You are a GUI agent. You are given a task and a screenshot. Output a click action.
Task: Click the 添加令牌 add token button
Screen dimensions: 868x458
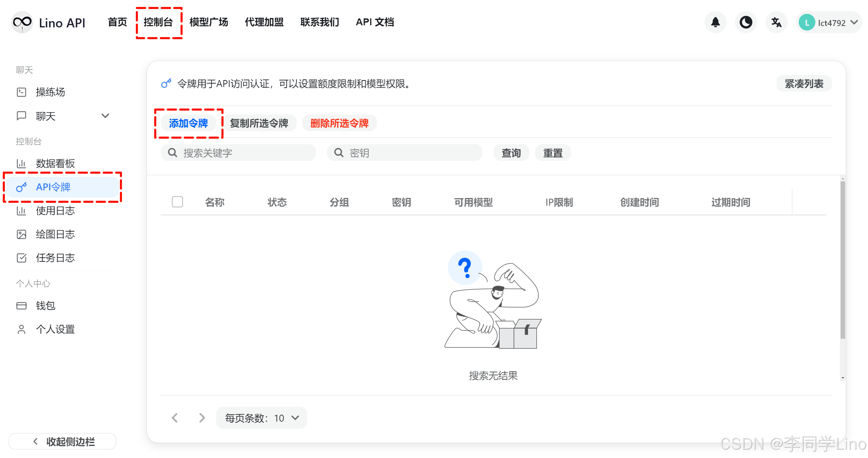coord(188,123)
